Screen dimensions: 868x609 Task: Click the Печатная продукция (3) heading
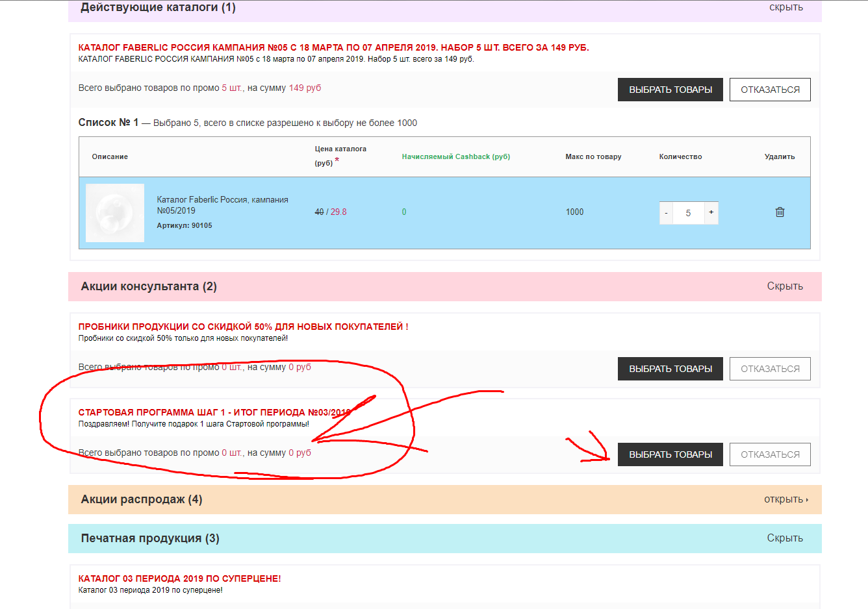(150, 538)
